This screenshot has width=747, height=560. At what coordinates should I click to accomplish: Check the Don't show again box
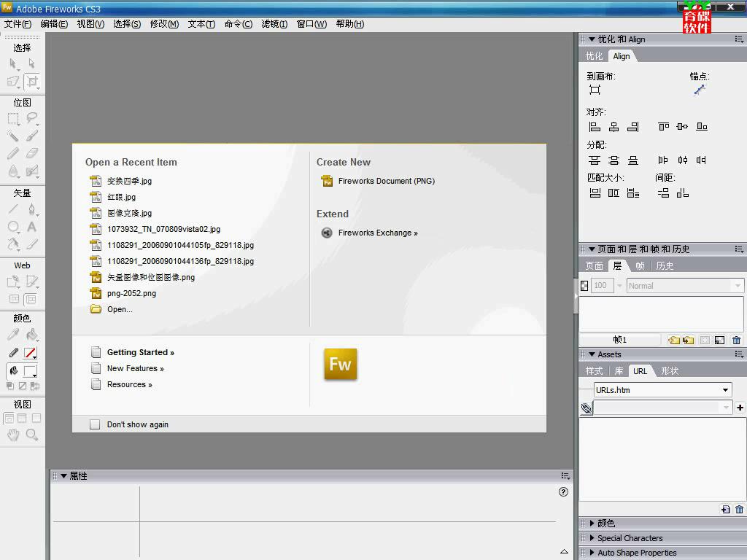click(95, 424)
